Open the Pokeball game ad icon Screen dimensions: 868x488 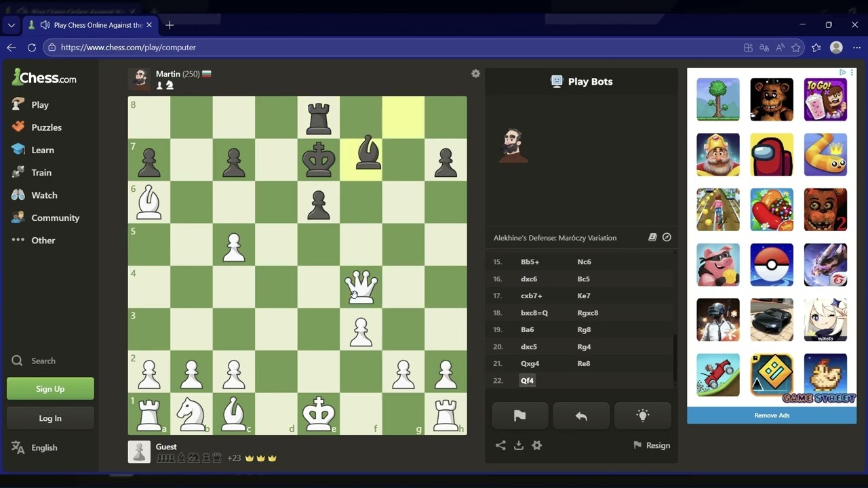point(772,264)
